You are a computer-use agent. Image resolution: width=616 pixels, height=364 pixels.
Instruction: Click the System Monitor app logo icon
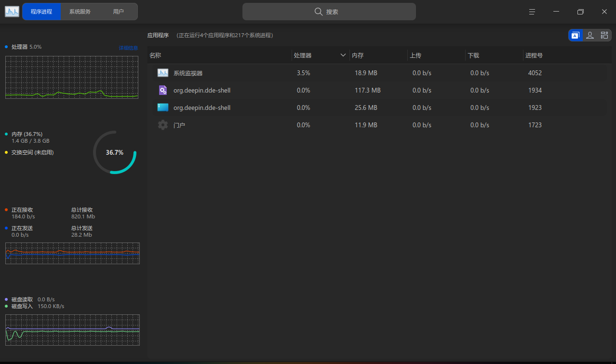tap(12, 12)
